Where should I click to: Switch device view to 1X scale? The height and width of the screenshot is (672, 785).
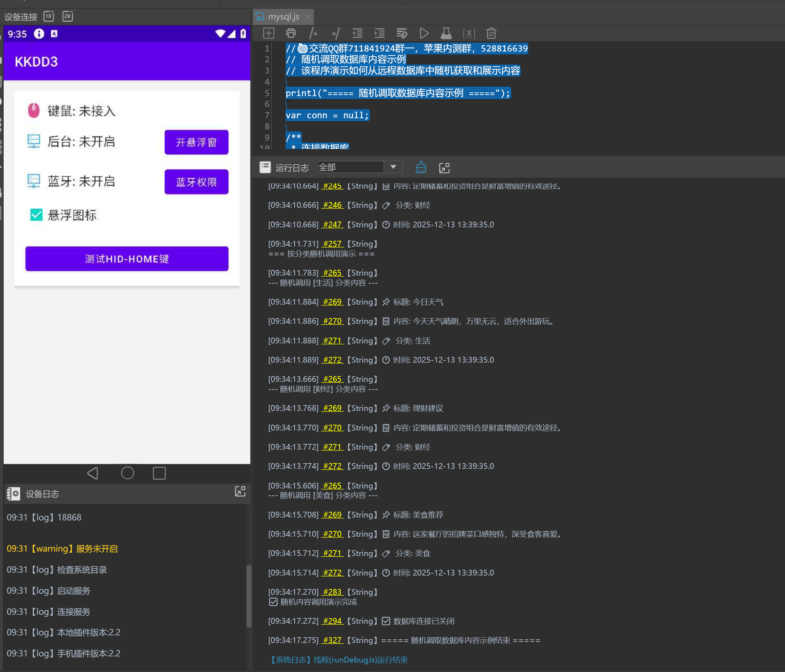tap(49, 16)
